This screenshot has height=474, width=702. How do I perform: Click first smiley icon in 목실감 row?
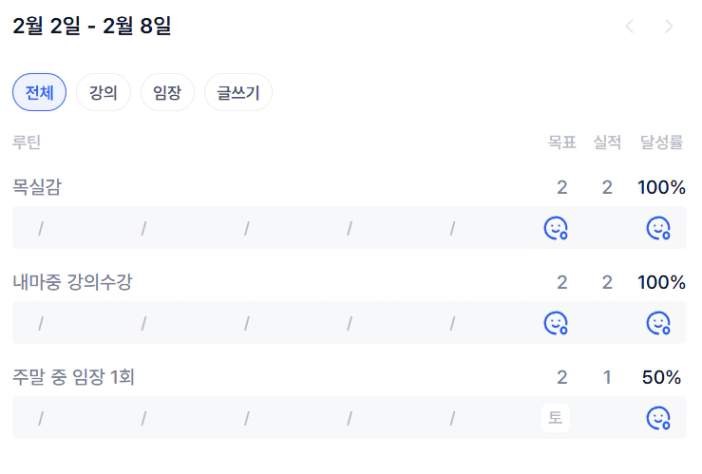click(555, 228)
